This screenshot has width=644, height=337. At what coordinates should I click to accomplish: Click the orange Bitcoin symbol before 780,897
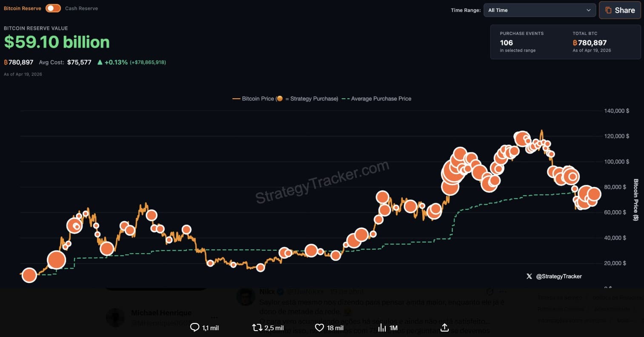[x=6, y=62]
